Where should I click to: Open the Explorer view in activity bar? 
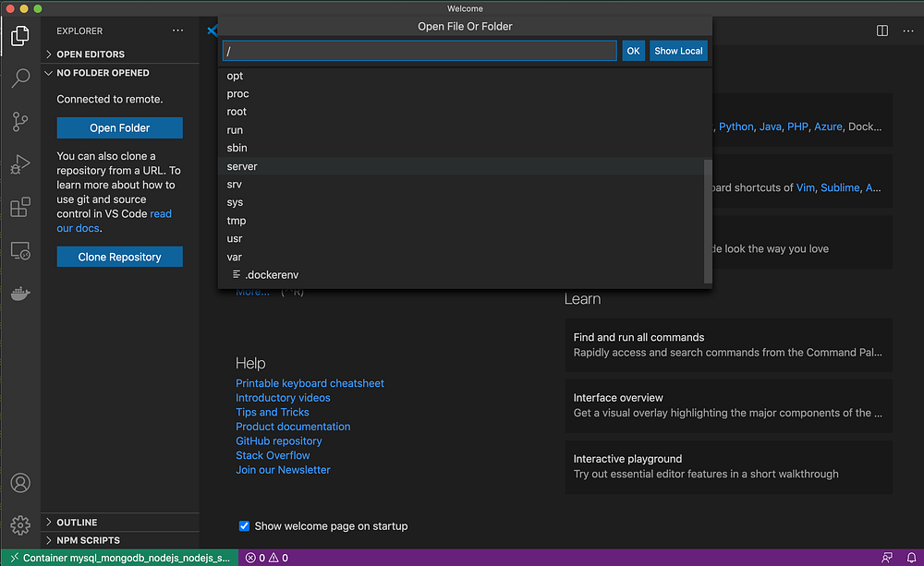pos(20,36)
